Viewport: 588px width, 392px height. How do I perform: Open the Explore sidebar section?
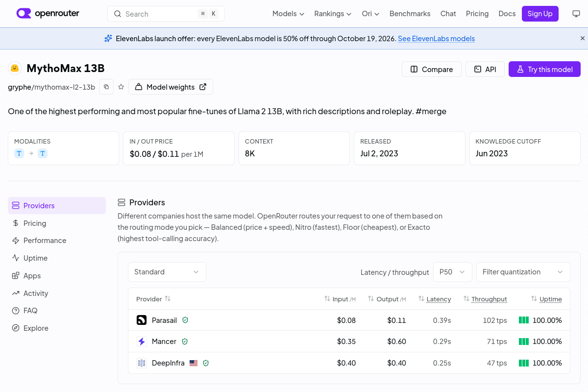click(57, 328)
